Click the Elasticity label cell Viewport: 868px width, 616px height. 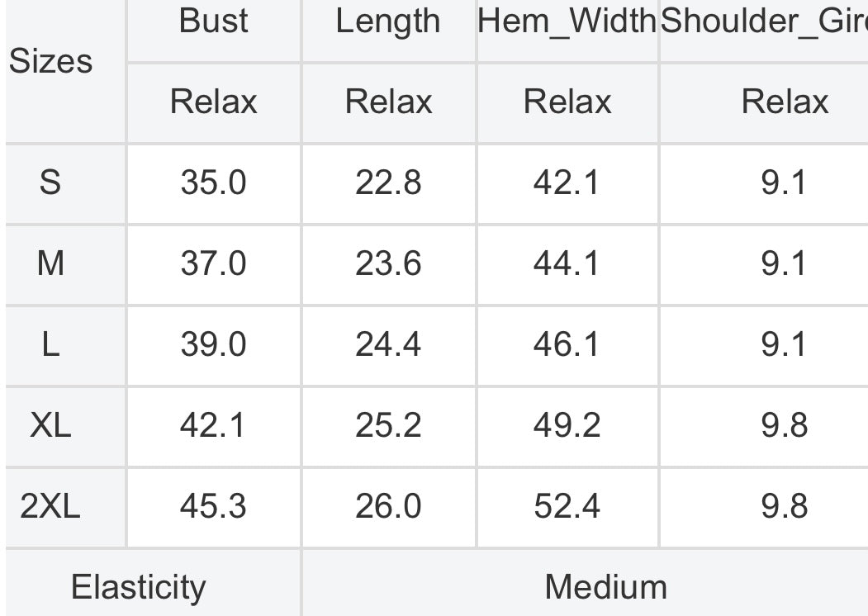139,587
